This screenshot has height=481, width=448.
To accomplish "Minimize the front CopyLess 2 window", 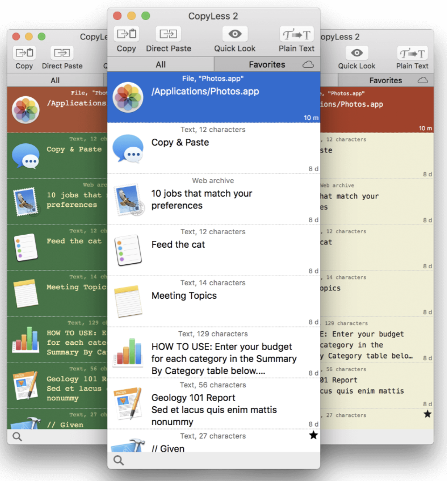I will click(x=131, y=16).
